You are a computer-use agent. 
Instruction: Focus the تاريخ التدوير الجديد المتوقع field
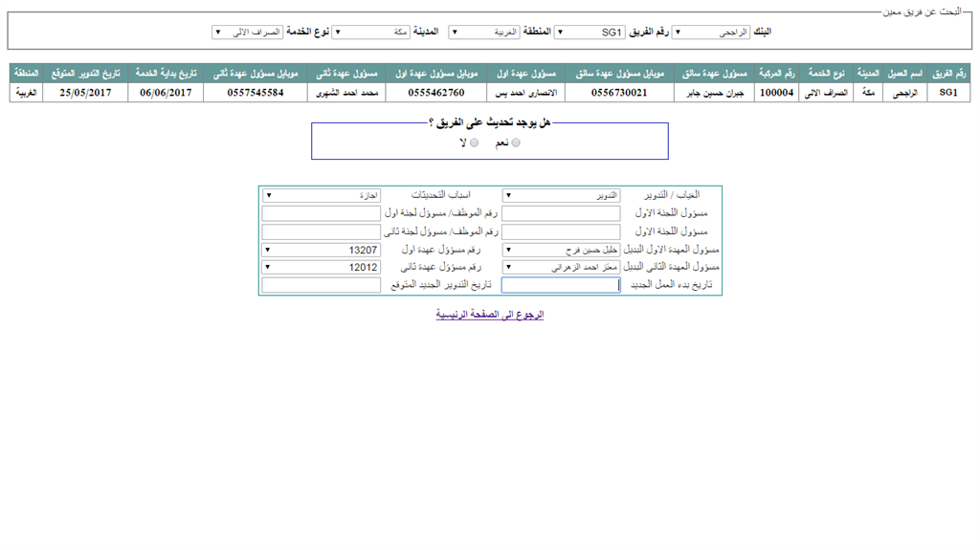click(322, 285)
